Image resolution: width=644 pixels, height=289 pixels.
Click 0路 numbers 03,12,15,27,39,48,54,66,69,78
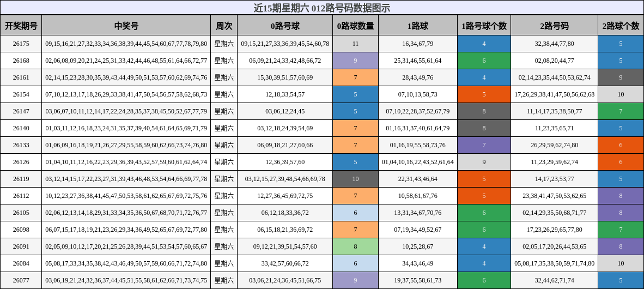[x=285, y=179]
